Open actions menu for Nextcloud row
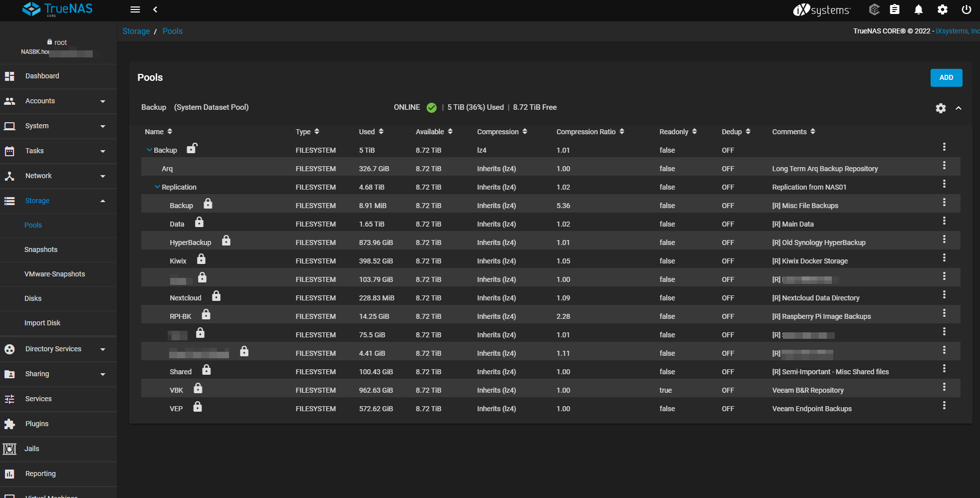Screen dimensions: 980x498 (944, 294)
